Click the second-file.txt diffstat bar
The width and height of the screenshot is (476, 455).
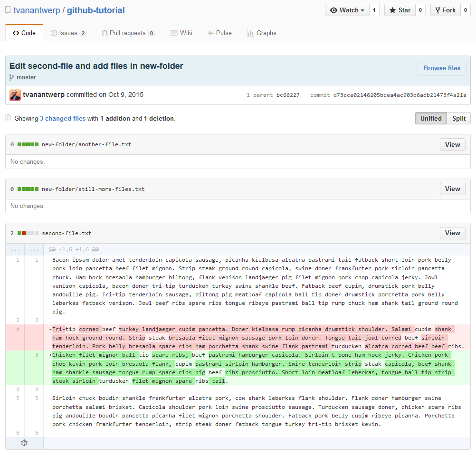tap(28, 233)
